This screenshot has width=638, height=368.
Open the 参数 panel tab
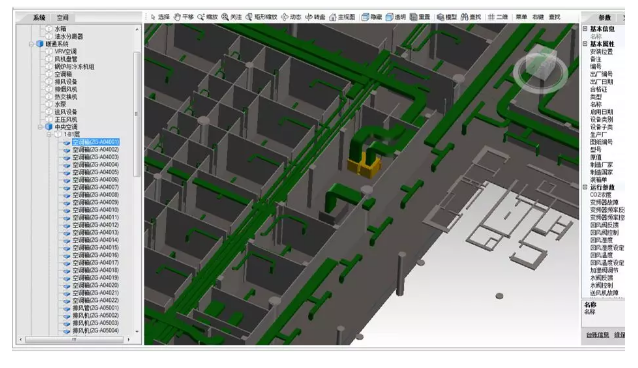pyautogui.click(x=604, y=18)
